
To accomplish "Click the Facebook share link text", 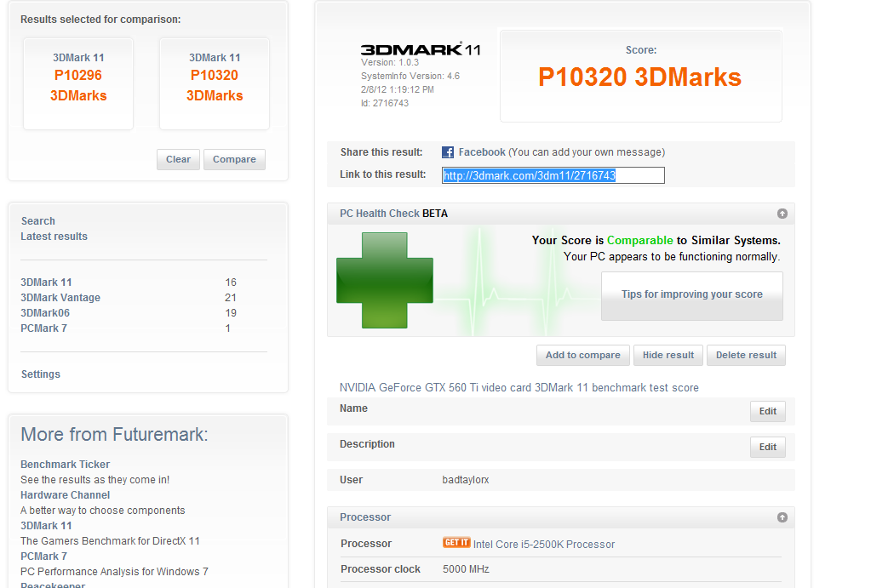I will (482, 152).
